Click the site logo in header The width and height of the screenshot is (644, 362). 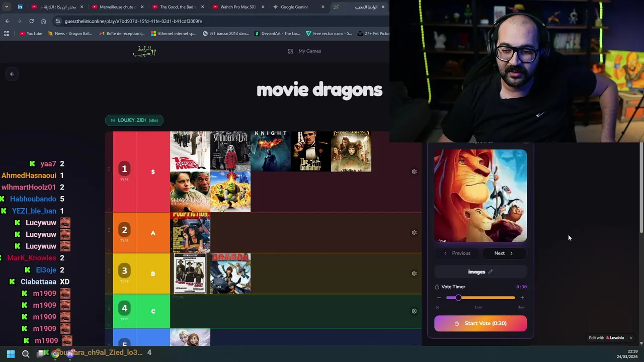tap(144, 51)
